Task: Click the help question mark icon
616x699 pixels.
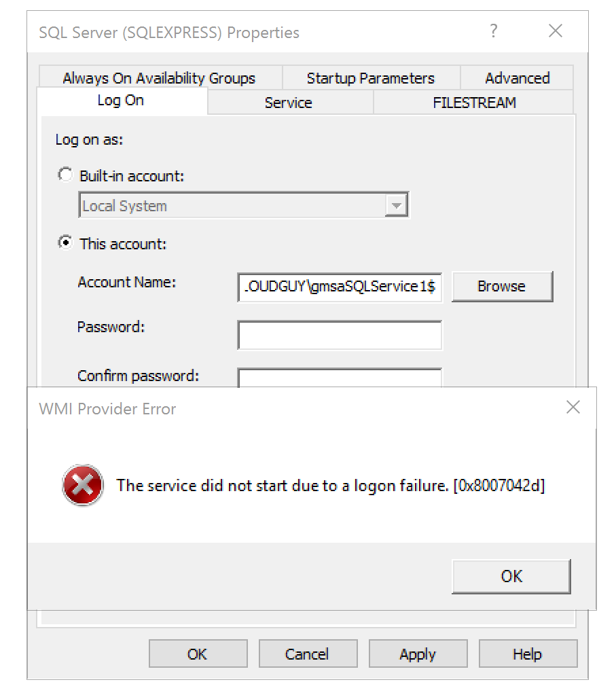Action: coord(493,31)
